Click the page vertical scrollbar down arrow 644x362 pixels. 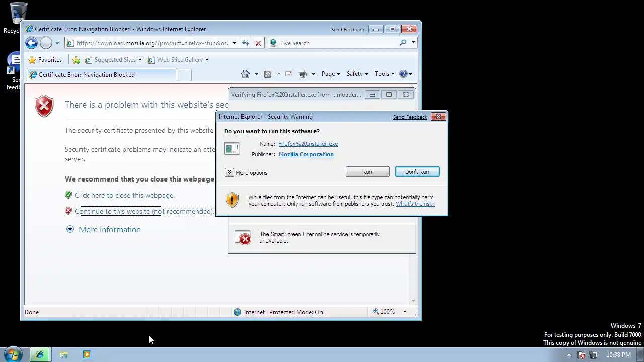coord(413,301)
